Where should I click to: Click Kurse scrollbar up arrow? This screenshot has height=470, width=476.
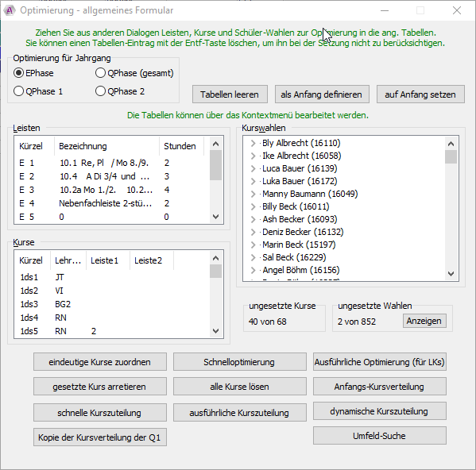(x=216, y=258)
